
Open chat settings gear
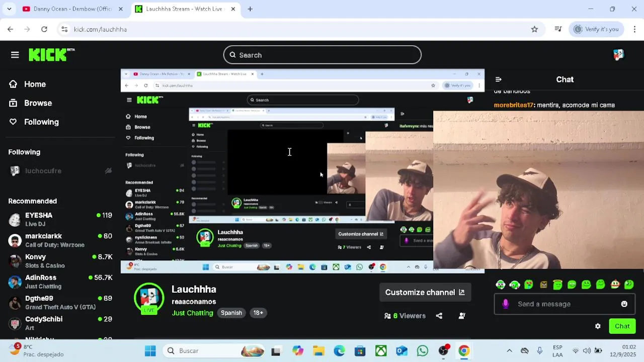(x=598, y=326)
